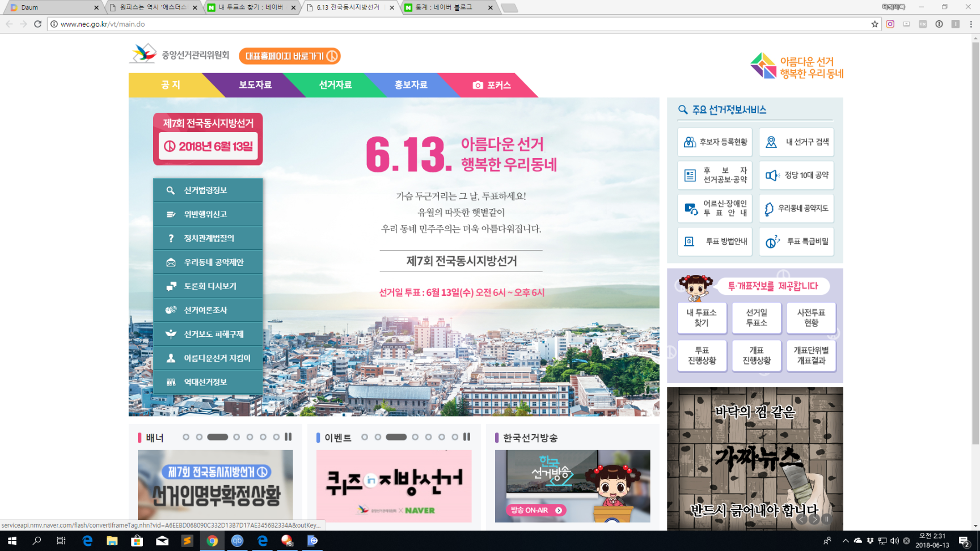980x551 pixels.
Task: Open 토론회 다시보기 in side menu
Action: pyautogui.click(x=208, y=286)
